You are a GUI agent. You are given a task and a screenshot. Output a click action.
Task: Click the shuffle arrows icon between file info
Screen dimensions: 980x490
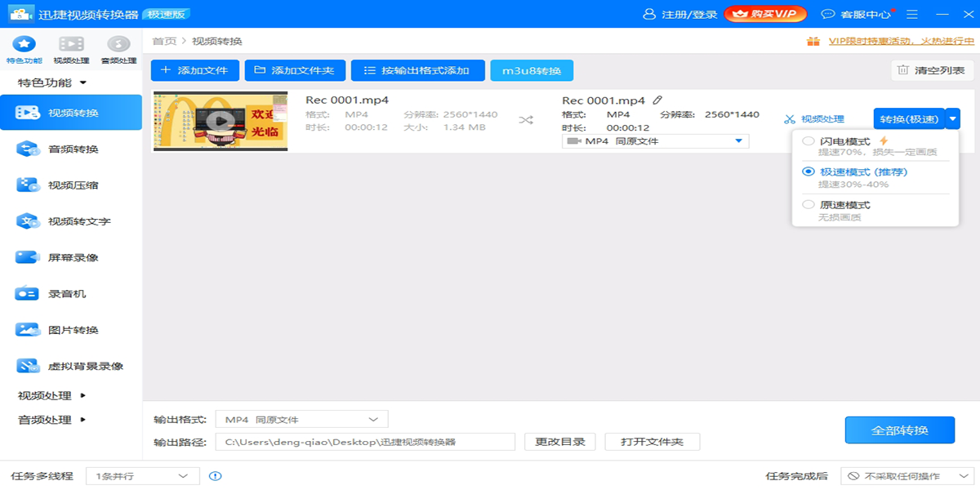[526, 120]
